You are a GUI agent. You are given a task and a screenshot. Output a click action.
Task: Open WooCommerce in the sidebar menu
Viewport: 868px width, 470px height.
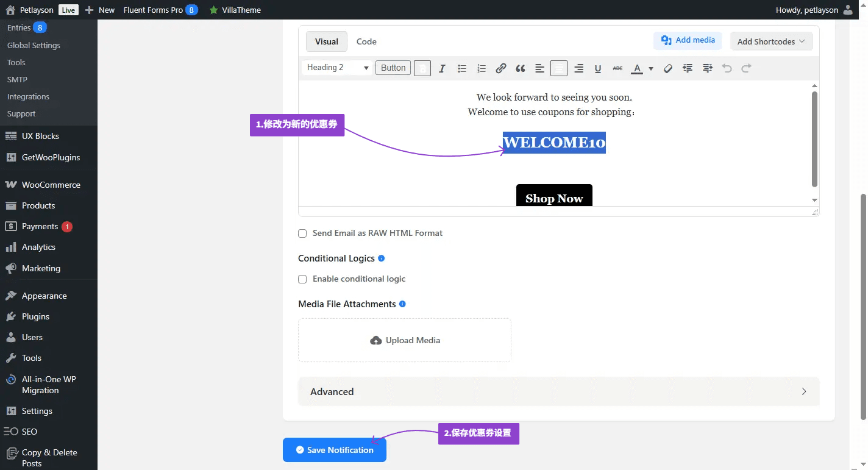(x=51, y=185)
